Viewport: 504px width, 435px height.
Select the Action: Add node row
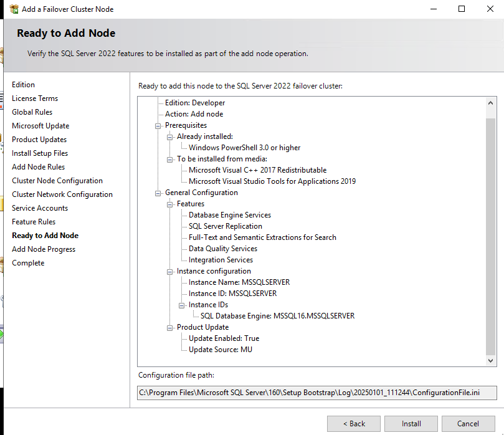tap(194, 114)
